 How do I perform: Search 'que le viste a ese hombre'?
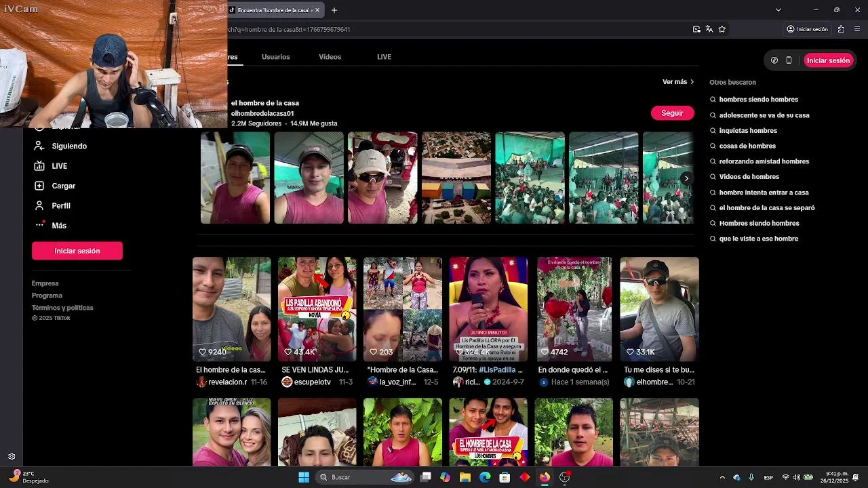(x=758, y=239)
